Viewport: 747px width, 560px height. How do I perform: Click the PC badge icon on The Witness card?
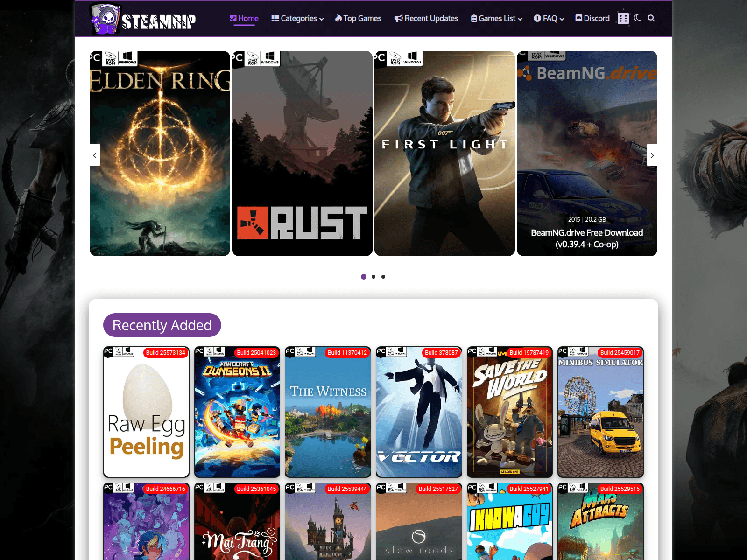(x=290, y=351)
